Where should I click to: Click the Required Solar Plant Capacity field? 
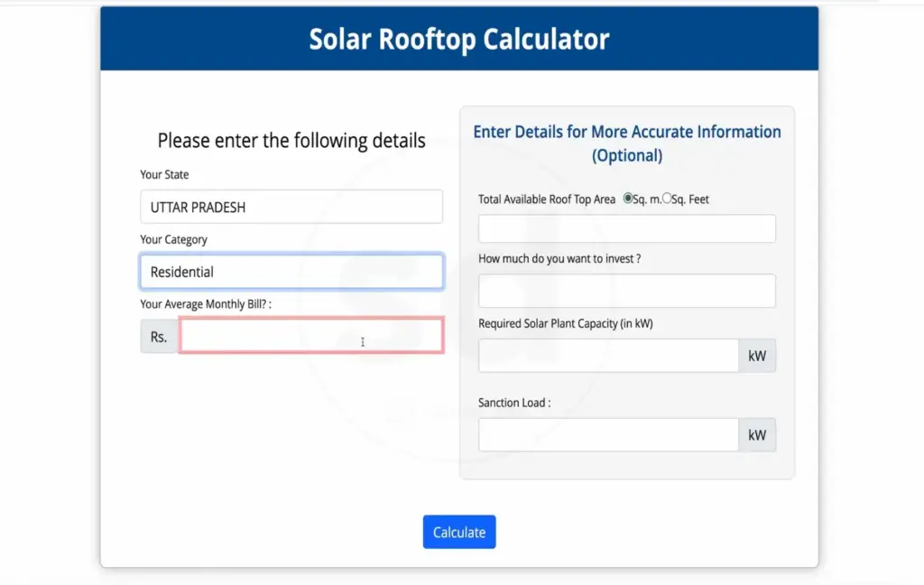pyautogui.click(x=608, y=356)
